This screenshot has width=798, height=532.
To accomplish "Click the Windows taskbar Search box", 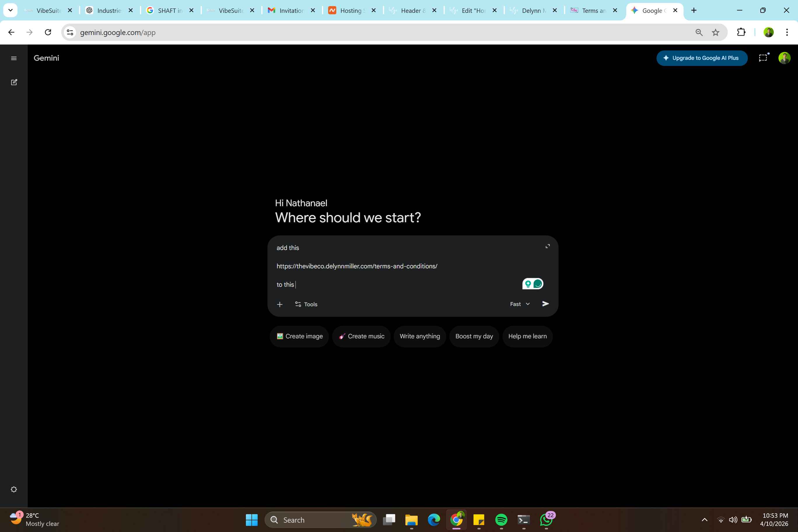I will [320, 520].
